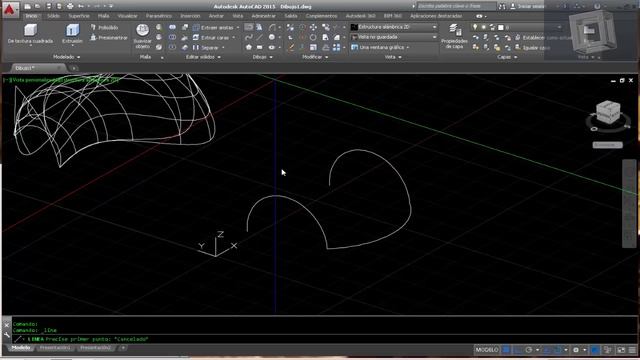640x360 pixels.
Task: Open the Malla ribbon tab
Action: point(103,16)
